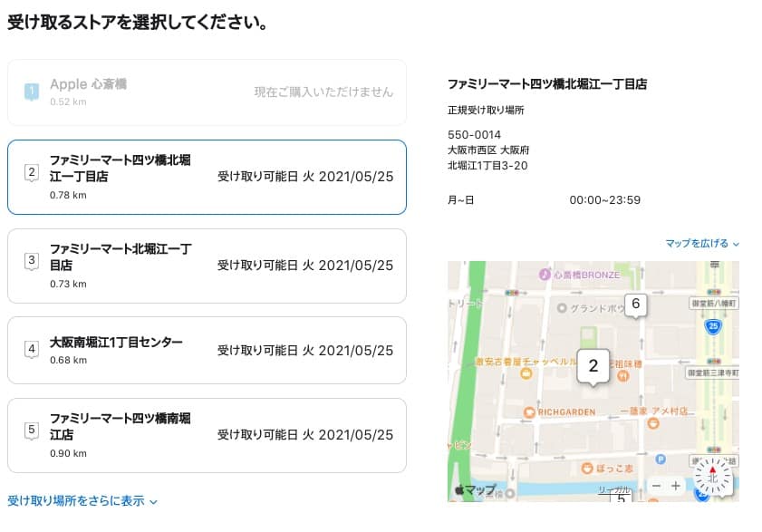The height and width of the screenshot is (532, 762).
Task: Expand the map with マップを広げる
Action: (x=701, y=243)
